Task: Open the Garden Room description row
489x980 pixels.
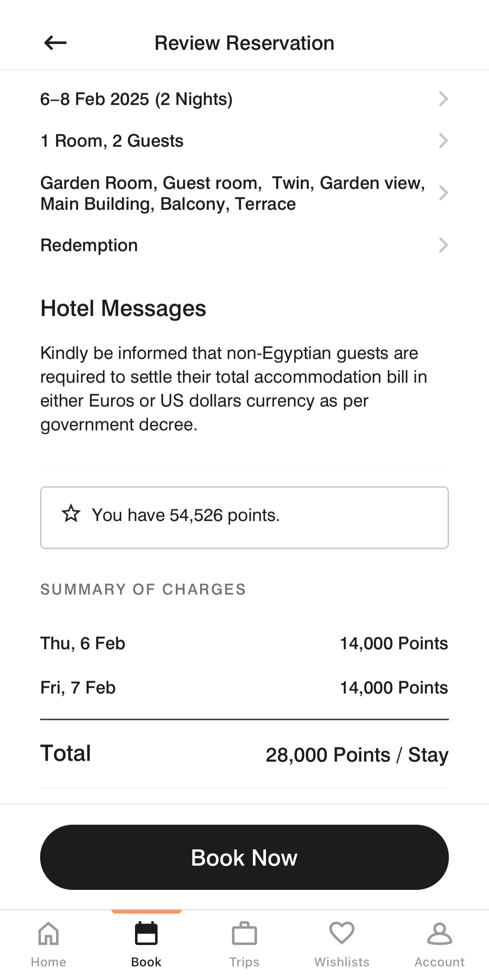Action: click(x=244, y=193)
